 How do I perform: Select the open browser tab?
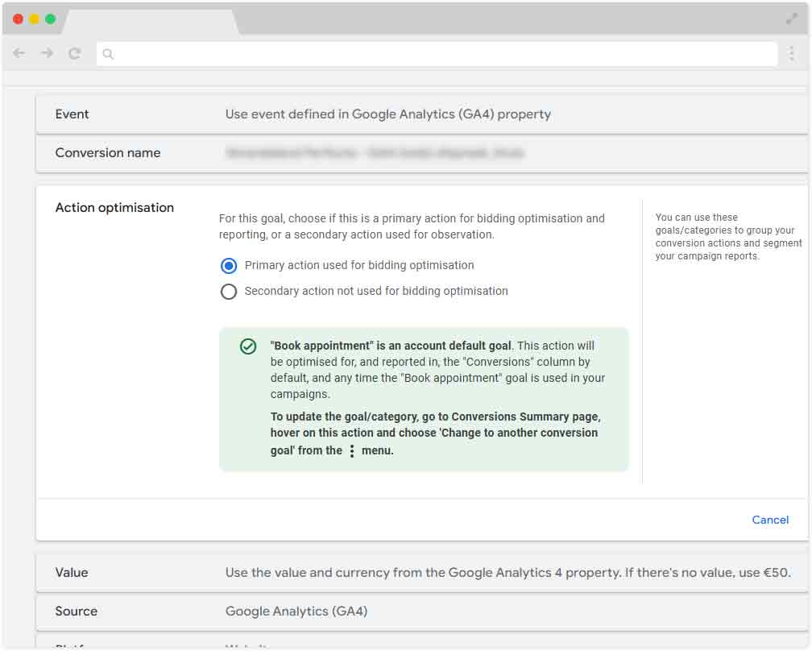(x=151, y=22)
